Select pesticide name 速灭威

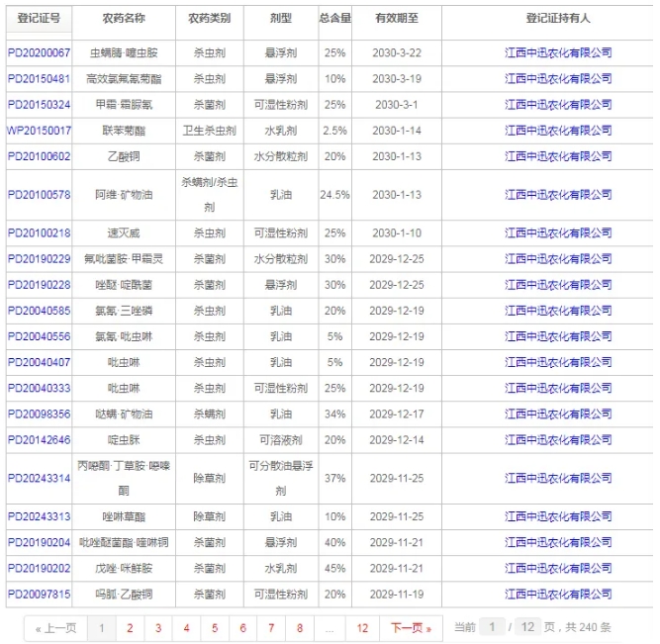click(124, 233)
